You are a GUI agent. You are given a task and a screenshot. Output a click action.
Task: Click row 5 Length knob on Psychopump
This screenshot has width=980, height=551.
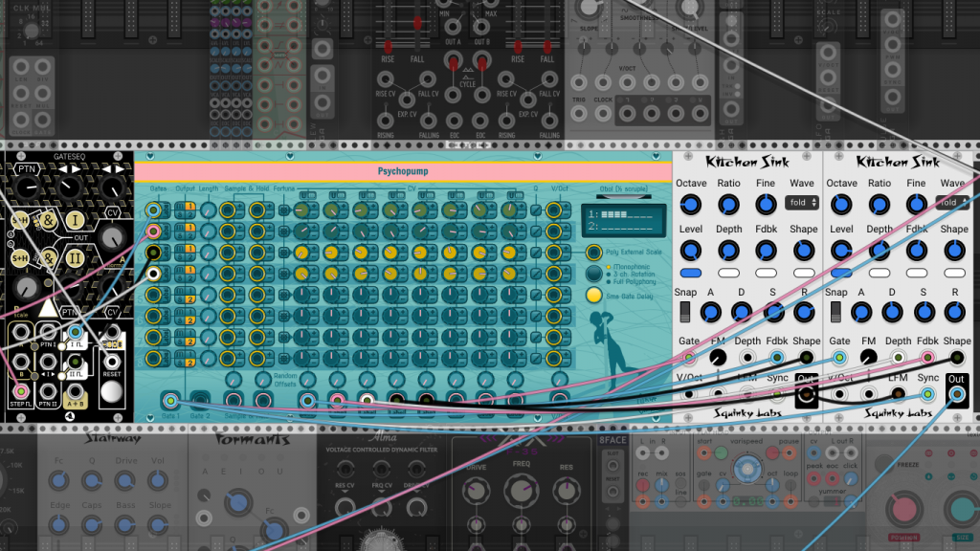click(209, 295)
